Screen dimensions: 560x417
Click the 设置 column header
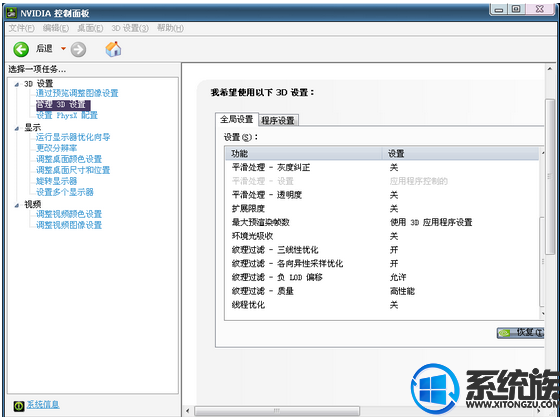pyautogui.click(x=460, y=154)
